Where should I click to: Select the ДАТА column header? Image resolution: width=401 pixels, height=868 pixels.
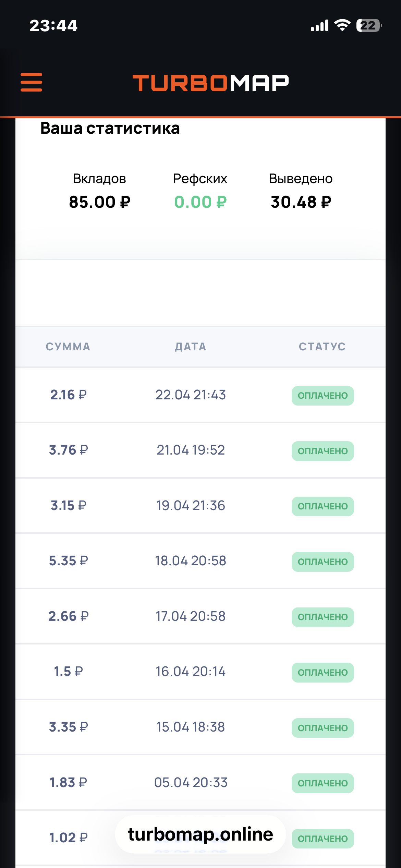tap(191, 347)
